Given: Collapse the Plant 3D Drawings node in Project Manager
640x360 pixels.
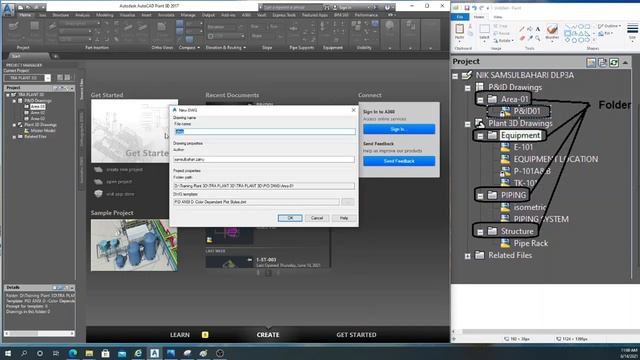Looking at the screenshot, I should tap(14, 124).
